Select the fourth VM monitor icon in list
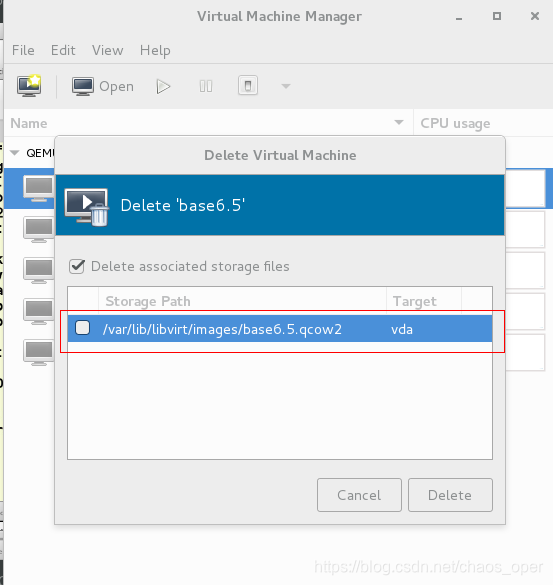This screenshot has width=553, height=585. 39,311
